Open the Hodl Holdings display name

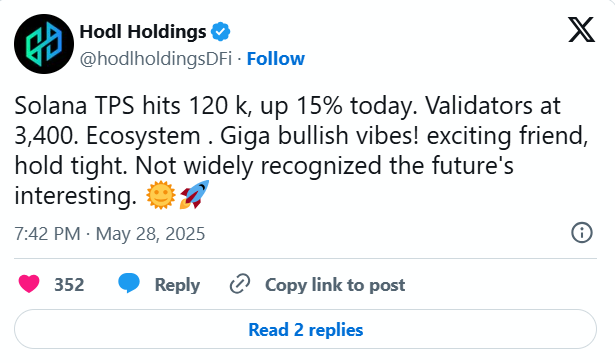pyautogui.click(x=143, y=32)
